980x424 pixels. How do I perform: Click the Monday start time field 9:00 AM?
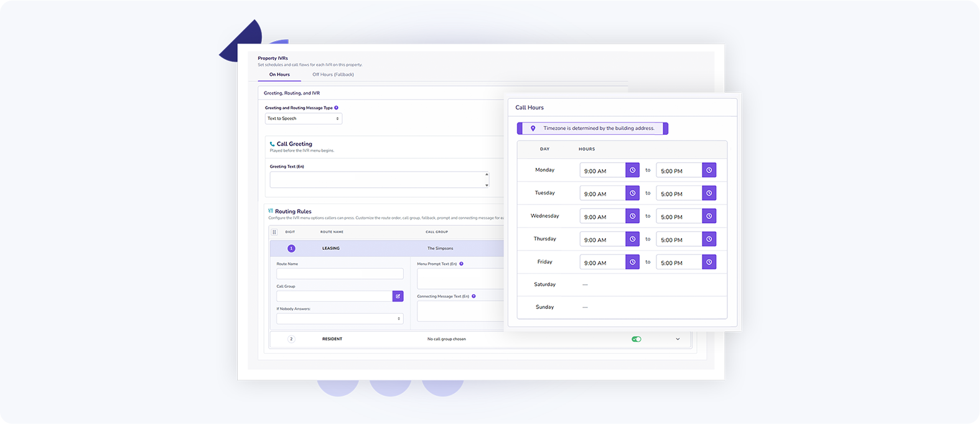coord(602,170)
